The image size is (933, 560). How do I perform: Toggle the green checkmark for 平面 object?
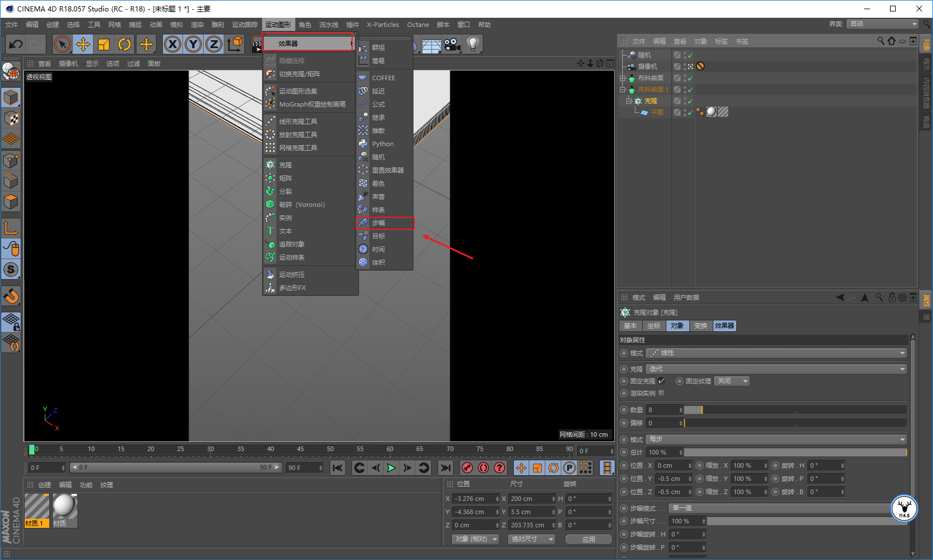pos(690,112)
